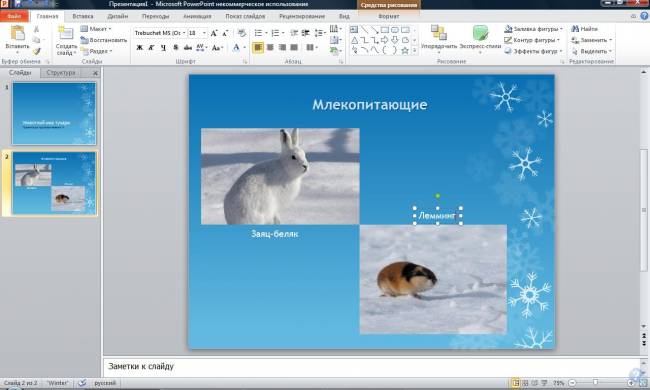The height and width of the screenshot is (390, 650).
Task: Click the Clear Formatting icon
Action: (x=241, y=33)
